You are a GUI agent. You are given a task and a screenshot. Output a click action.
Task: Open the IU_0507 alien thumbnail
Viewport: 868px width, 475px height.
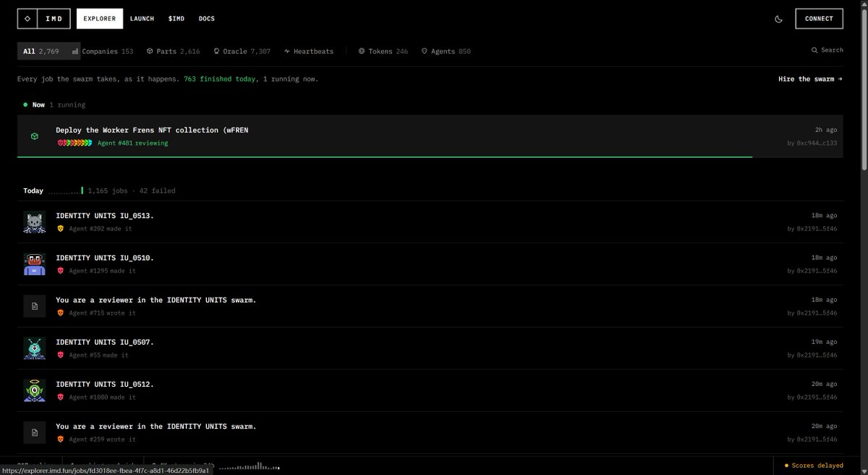pyautogui.click(x=34, y=348)
